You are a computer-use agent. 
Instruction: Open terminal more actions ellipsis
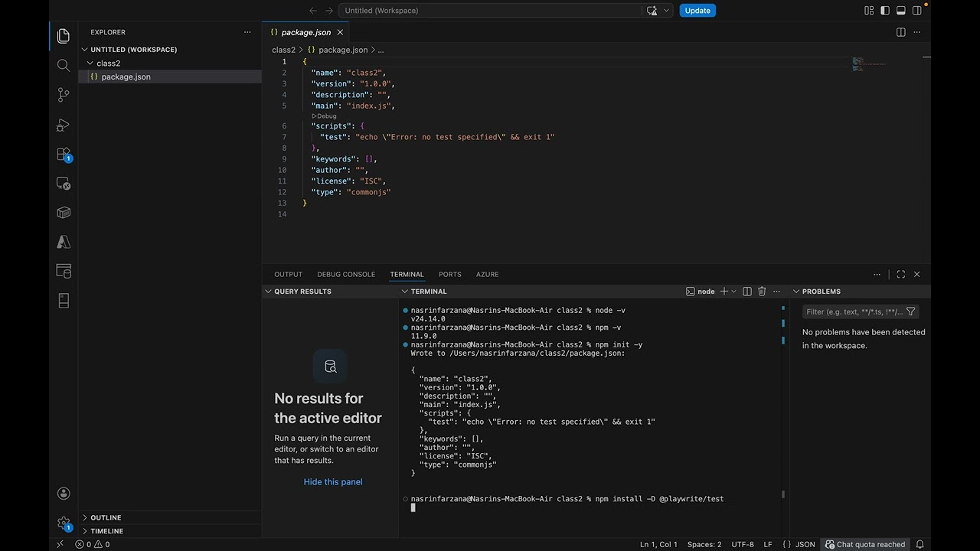pyautogui.click(x=777, y=292)
